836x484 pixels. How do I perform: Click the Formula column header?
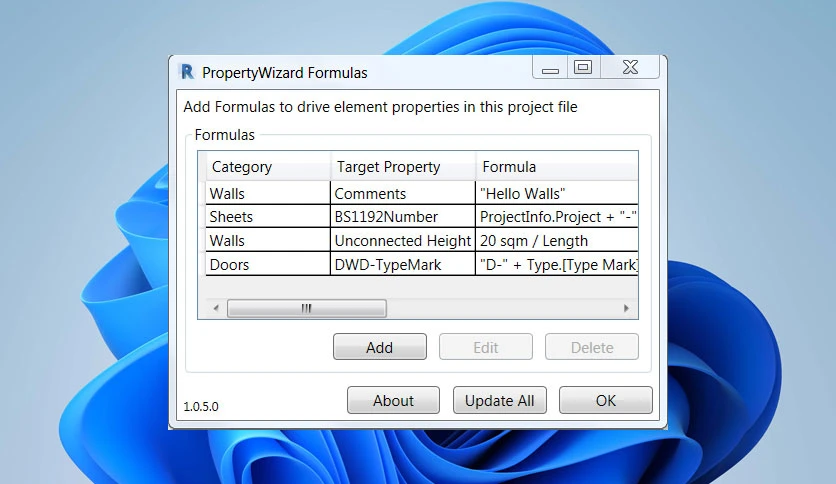[x=557, y=167]
